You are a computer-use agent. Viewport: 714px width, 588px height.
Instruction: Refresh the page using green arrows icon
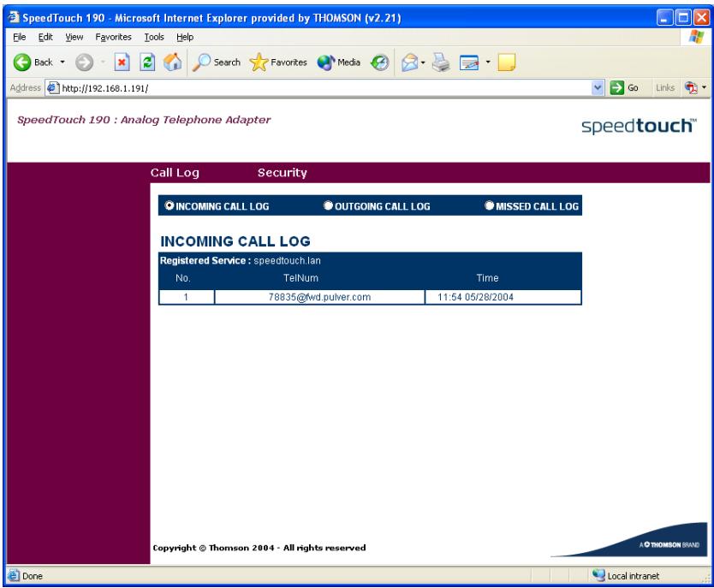coord(147,62)
